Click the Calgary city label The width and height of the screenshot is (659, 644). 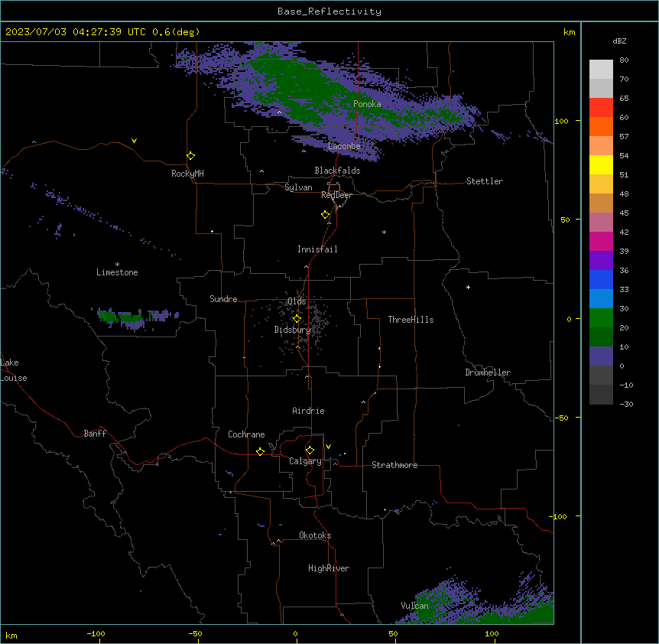pos(305,461)
